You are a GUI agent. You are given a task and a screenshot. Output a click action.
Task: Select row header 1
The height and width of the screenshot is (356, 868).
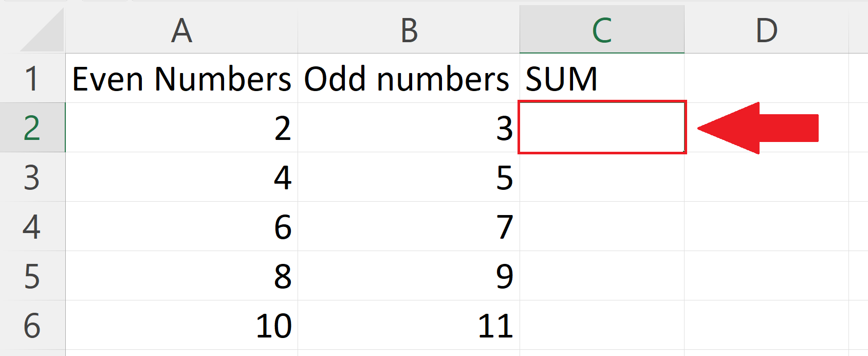tap(32, 78)
